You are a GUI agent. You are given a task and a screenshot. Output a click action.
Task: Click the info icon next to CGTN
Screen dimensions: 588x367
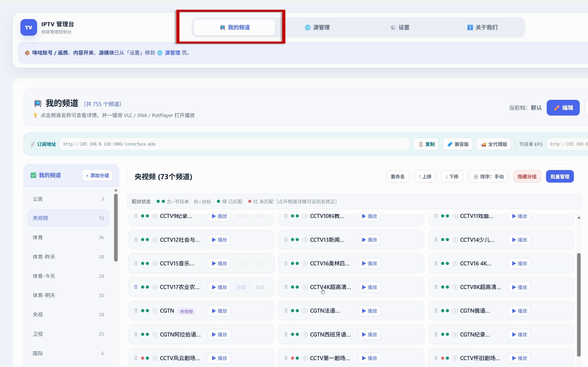(x=155, y=311)
